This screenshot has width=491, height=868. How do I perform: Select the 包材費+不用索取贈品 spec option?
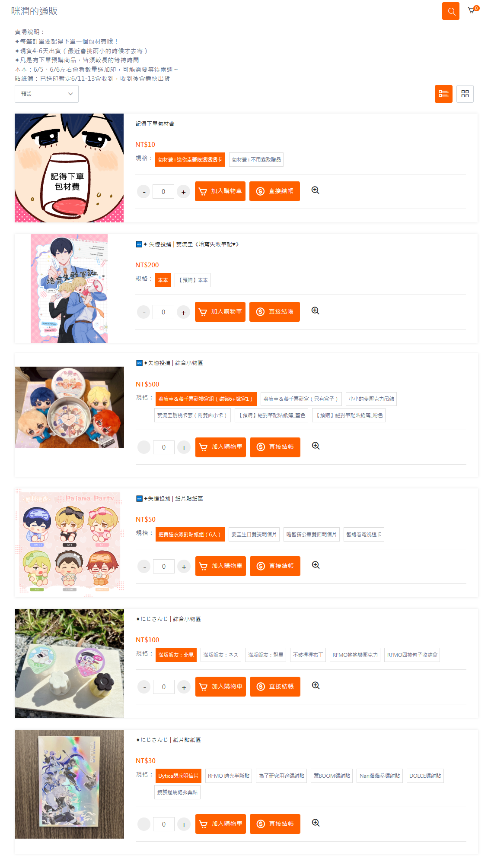(x=256, y=160)
